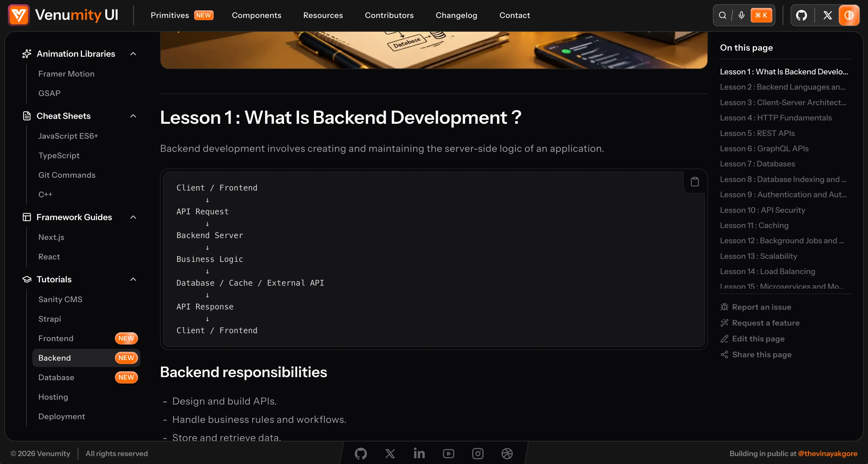
Task: Open YouTube icon in the footer
Action: [449, 454]
